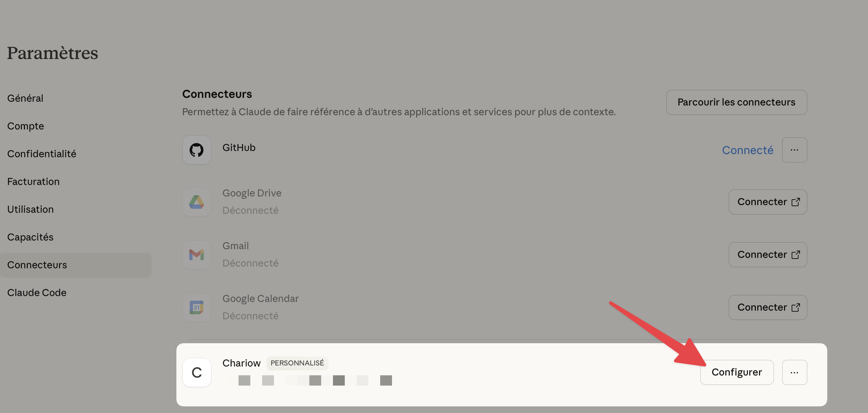
Task: Connect the Gmail connector
Action: point(767,255)
